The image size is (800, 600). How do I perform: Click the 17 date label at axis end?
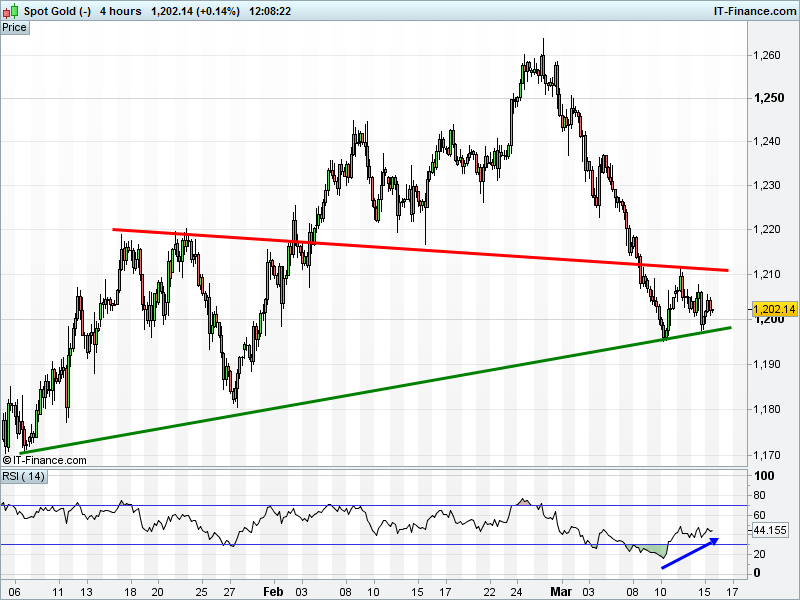coord(733,592)
